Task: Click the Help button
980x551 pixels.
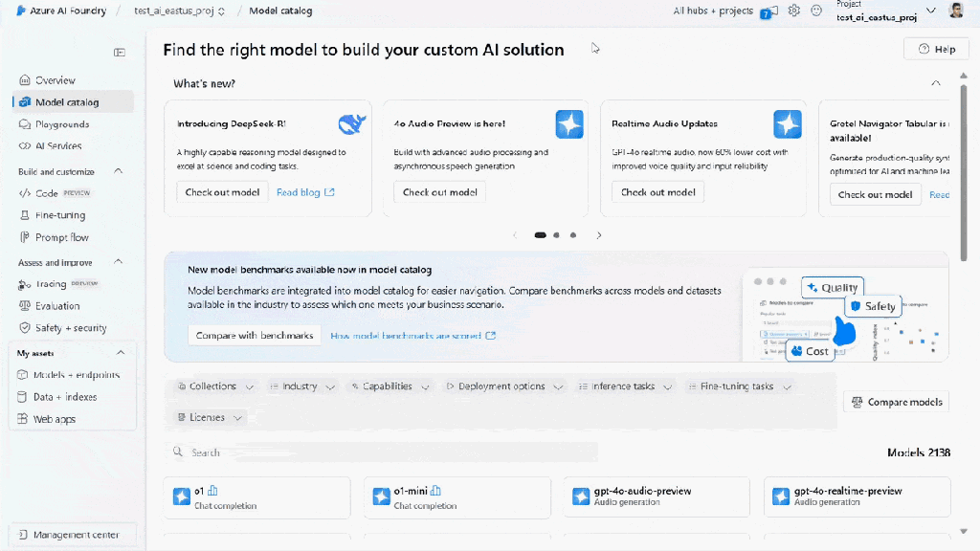Action: tap(936, 49)
